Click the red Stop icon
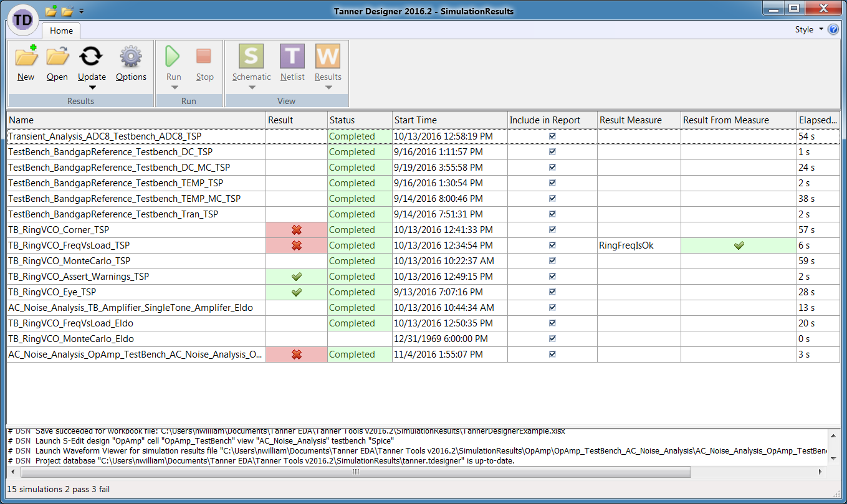The image size is (847, 504). click(204, 57)
